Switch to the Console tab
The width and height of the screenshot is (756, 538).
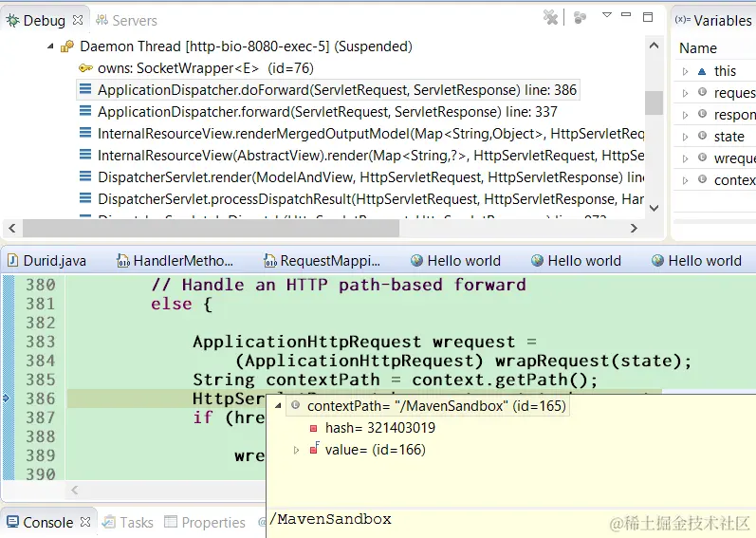coord(41,523)
